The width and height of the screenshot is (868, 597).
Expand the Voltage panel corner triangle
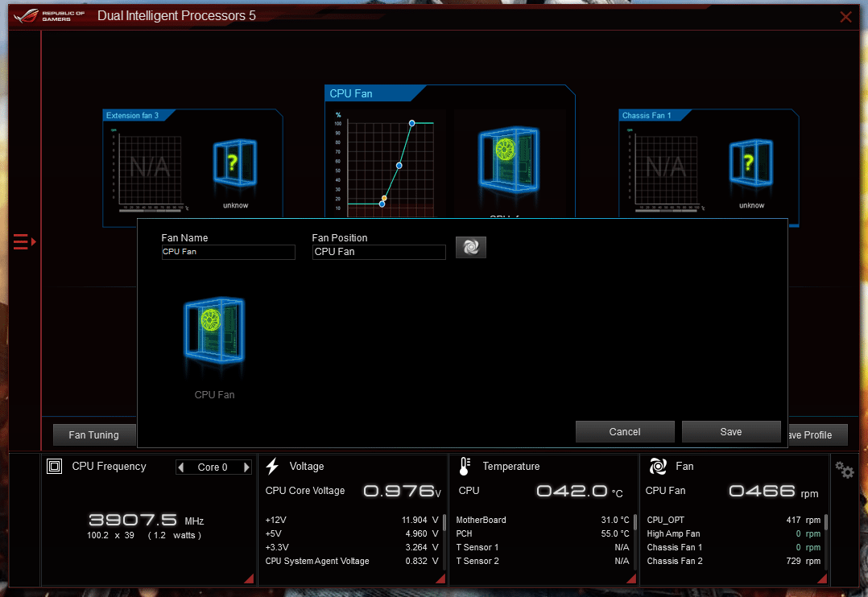[440, 578]
